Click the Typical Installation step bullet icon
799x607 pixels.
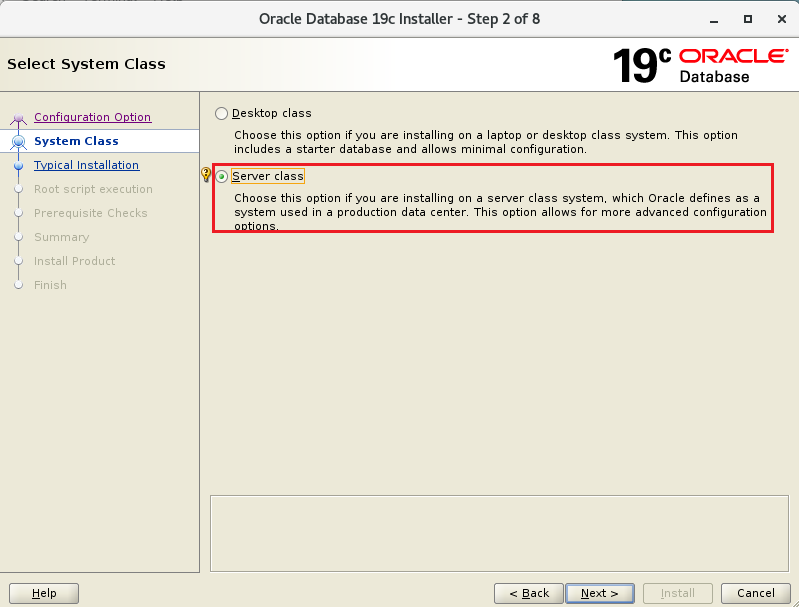click(x=19, y=166)
